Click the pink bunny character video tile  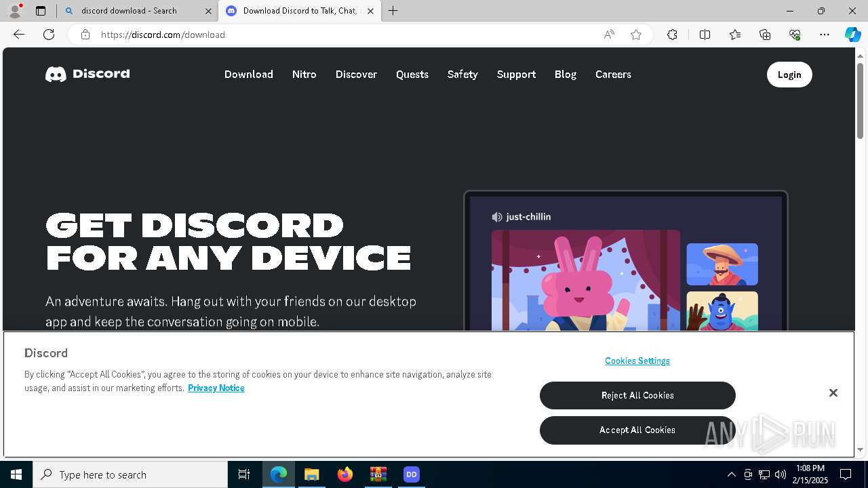586,280
